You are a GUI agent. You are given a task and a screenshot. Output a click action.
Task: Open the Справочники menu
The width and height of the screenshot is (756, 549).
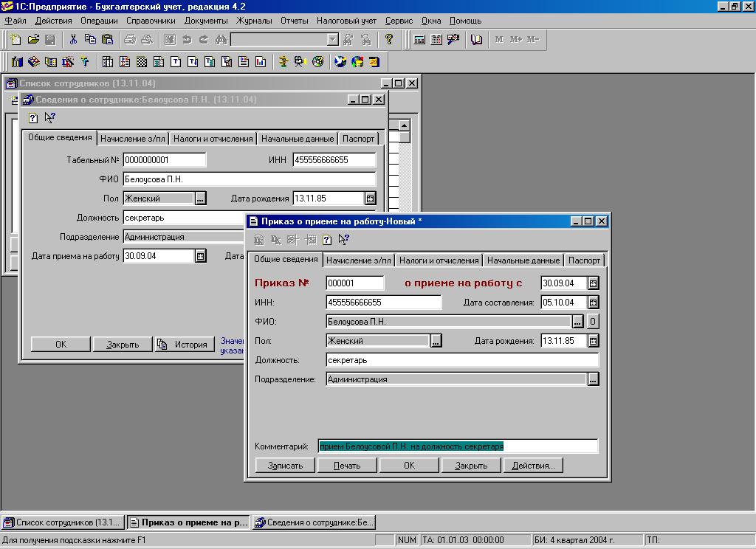coord(151,21)
